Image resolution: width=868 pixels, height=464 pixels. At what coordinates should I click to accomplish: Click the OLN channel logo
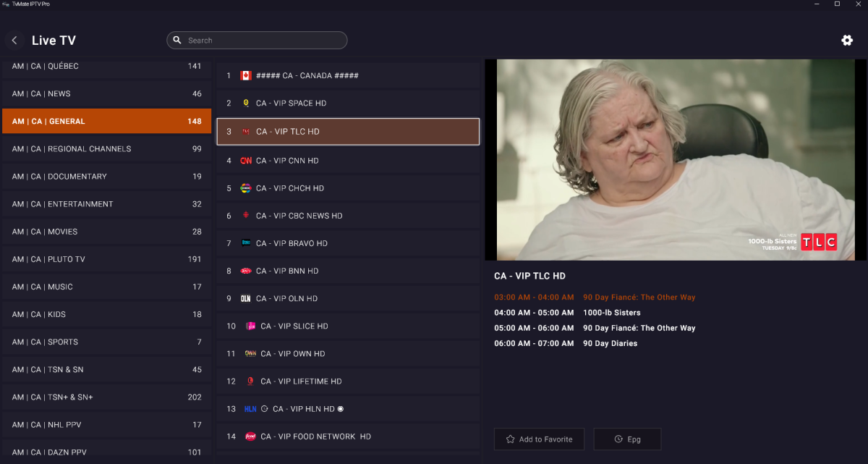click(246, 298)
